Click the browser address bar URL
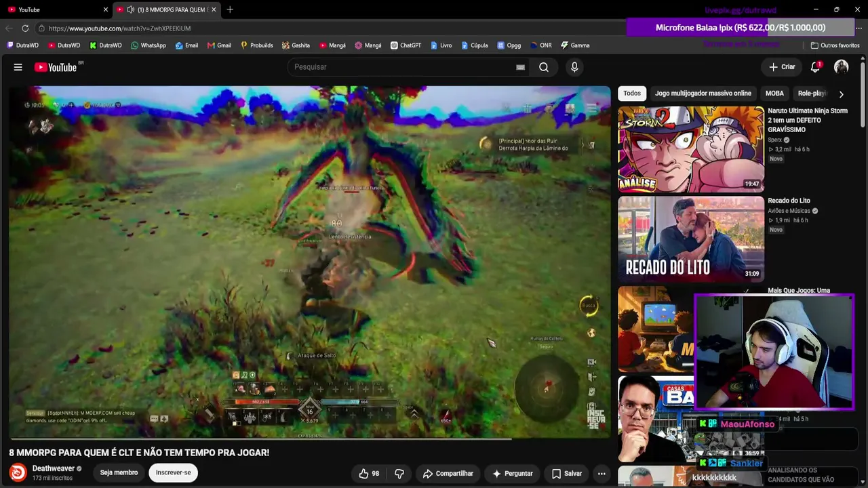 (x=119, y=28)
